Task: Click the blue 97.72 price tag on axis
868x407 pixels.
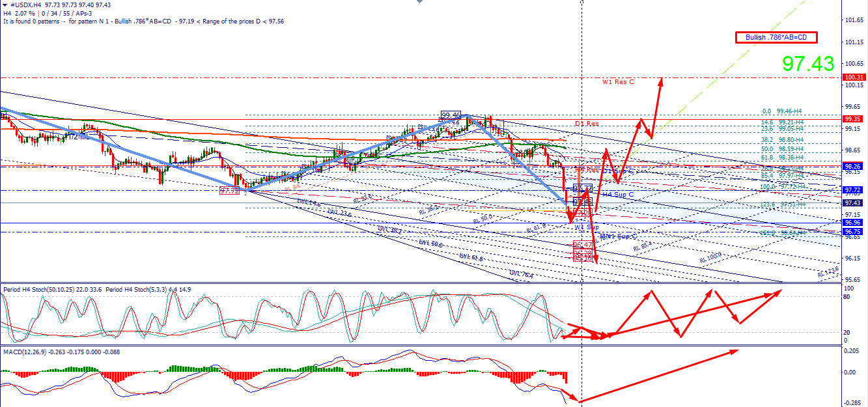Action: coord(852,191)
